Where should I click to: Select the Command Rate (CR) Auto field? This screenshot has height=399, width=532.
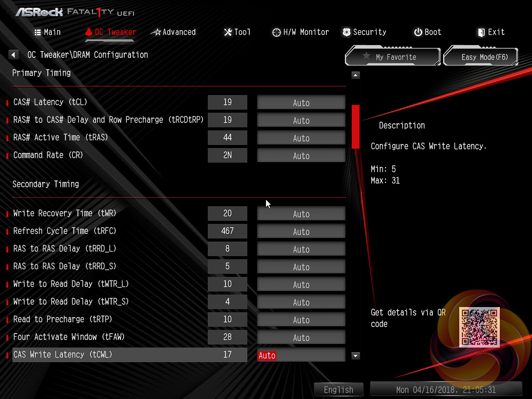(x=301, y=156)
